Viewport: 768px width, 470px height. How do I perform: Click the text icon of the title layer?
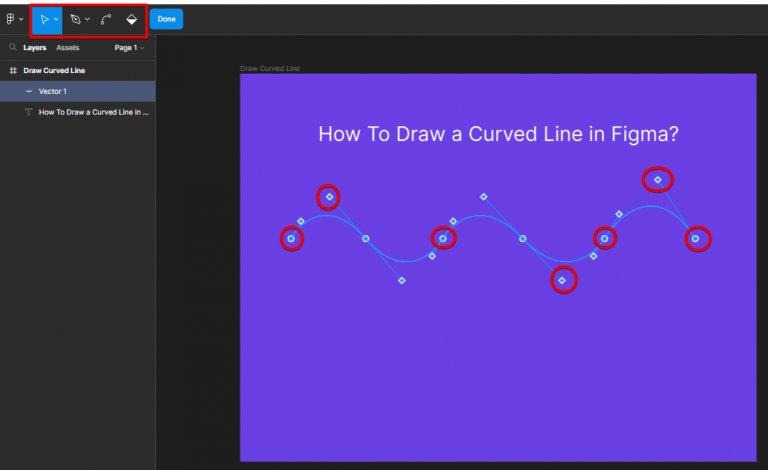[28, 113]
